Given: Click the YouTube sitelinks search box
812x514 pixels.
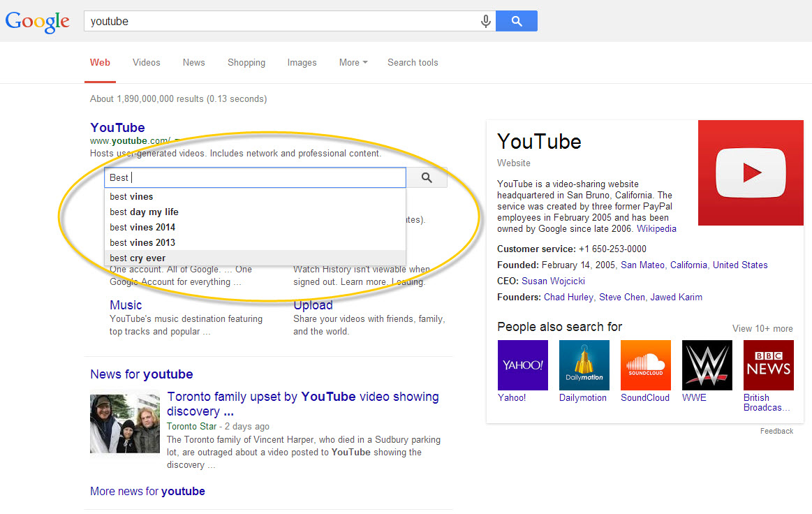Looking at the screenshot, I should pos(255,177).
